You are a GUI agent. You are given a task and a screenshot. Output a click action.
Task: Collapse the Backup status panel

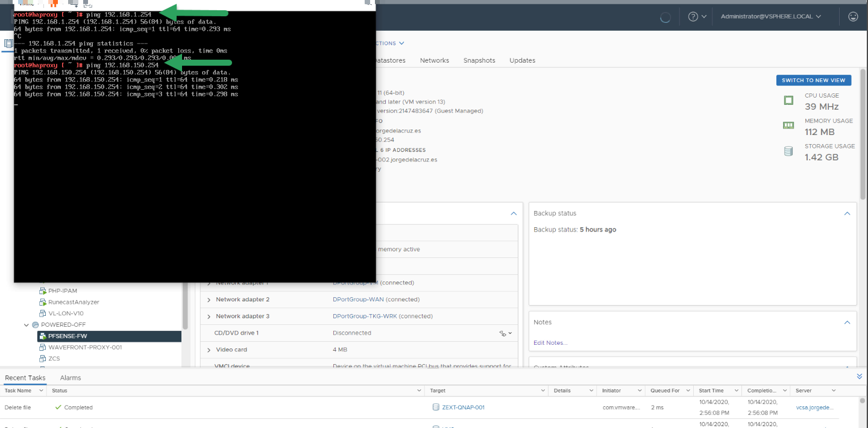[847, 213]
